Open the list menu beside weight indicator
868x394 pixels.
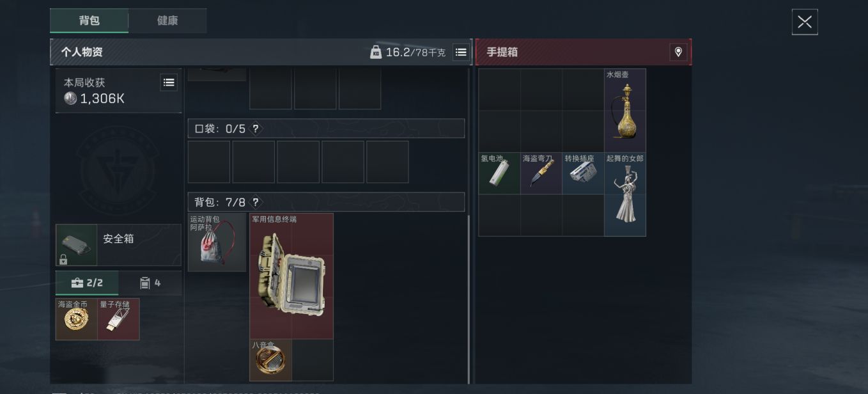coord(461,52)
